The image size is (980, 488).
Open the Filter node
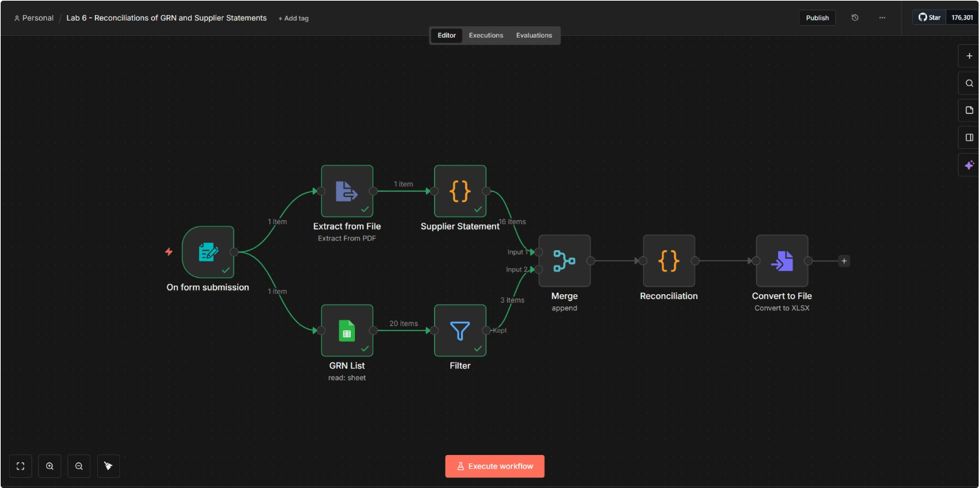(460, 331)
